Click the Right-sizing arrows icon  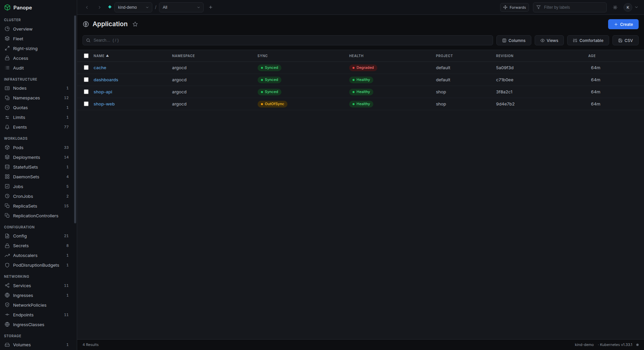[7, 48]
